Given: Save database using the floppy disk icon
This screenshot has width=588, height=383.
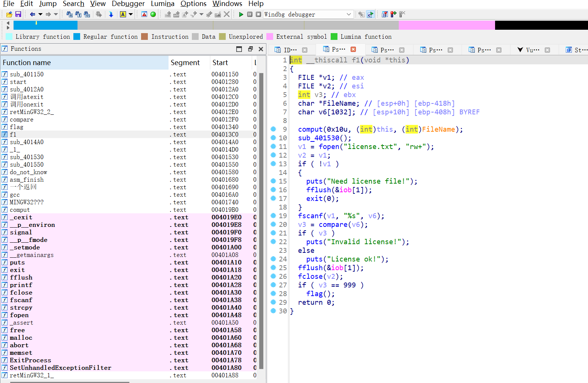Looking at the screenshot, I should coord(18,14).
